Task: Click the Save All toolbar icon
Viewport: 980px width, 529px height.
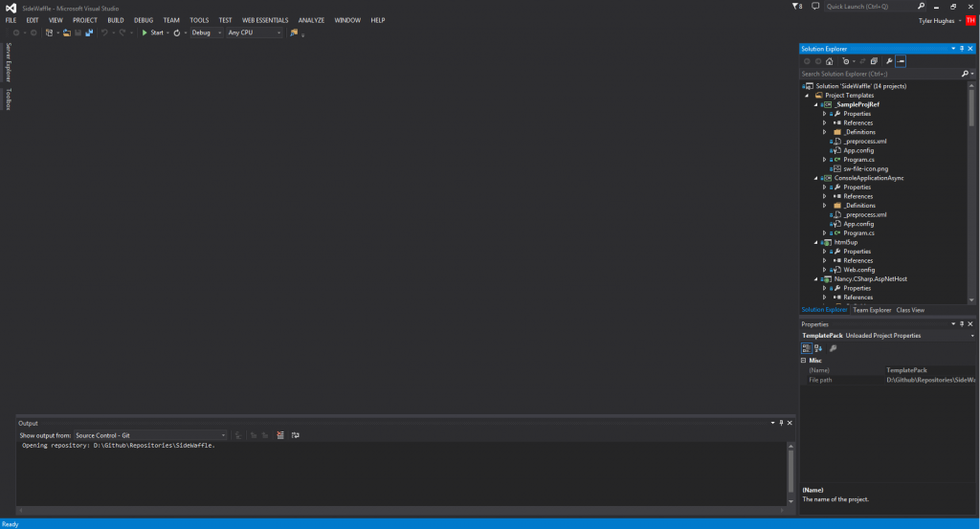Action: [89, 33]
